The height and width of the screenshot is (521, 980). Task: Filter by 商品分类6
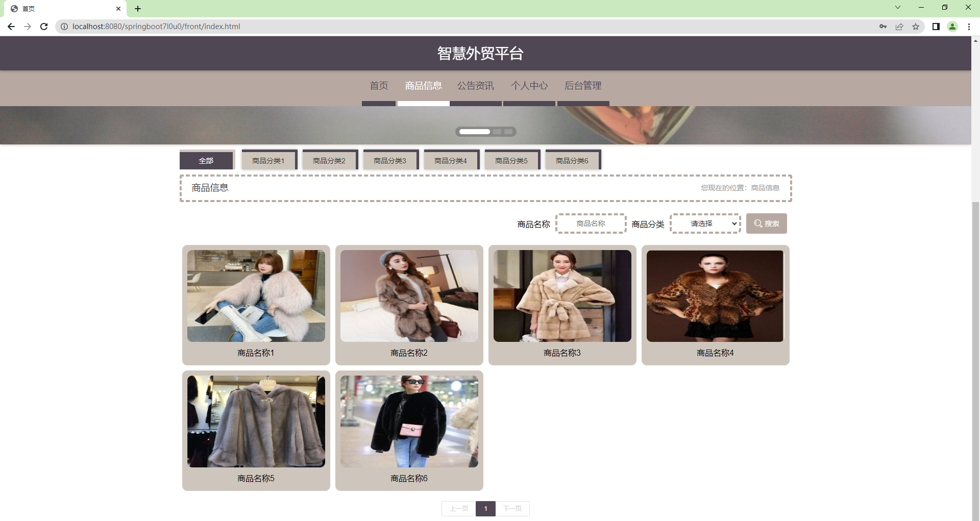click(x=572, y=161)
